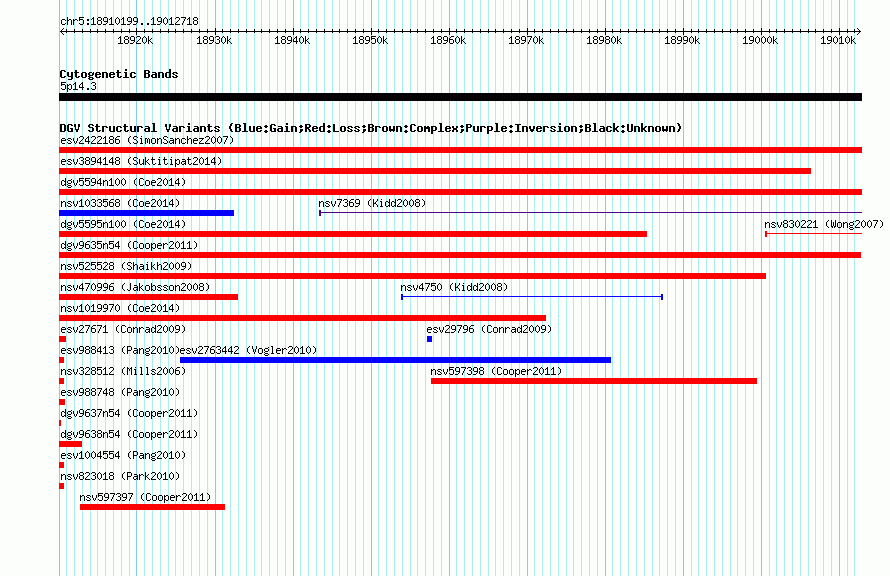Open variant esv988748 (Pang2010) label

pyautogui.click(x=120, y=392)
